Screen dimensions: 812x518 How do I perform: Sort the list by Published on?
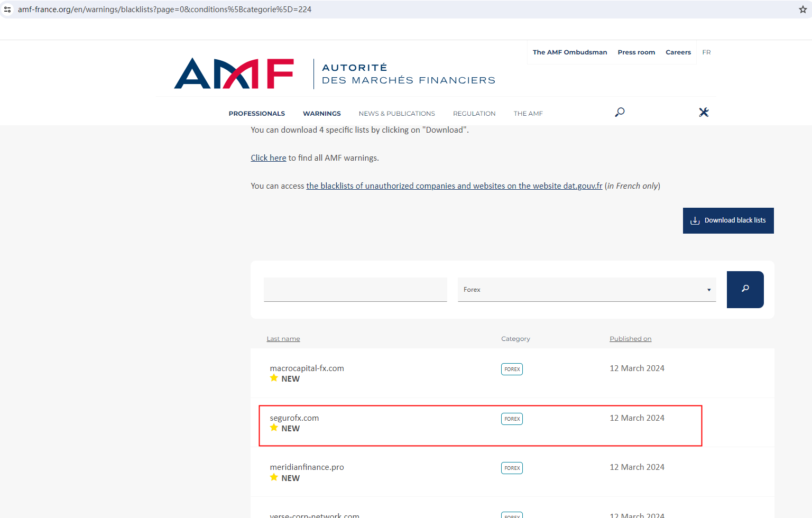coord(630,339)
